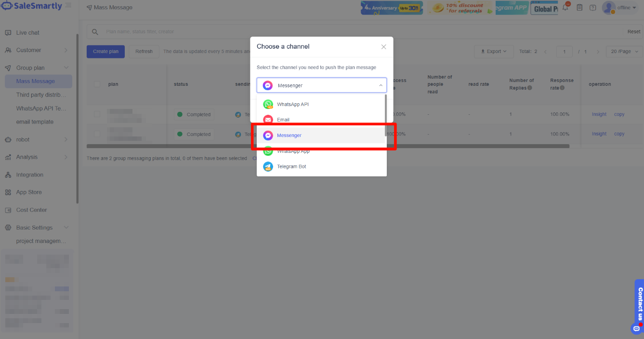Open the 4th Anniversary banner

[x=392, y=8]
